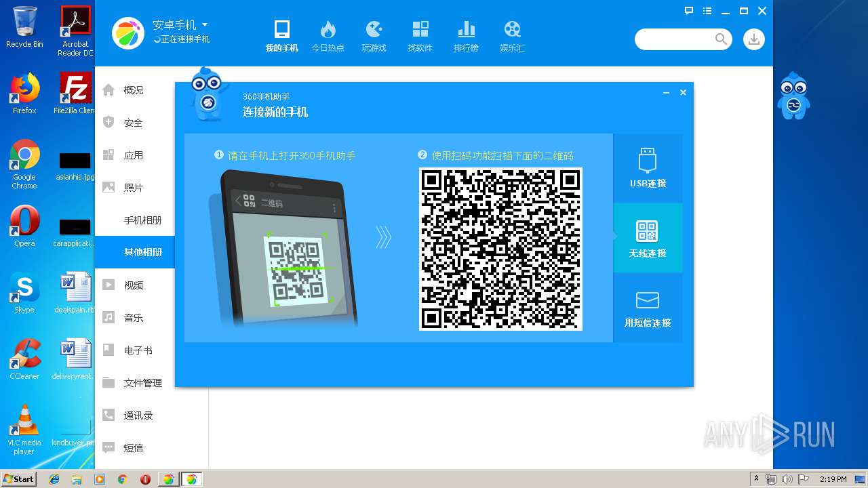868x488 pixels.
Task: Open the carapplicati... desktop file
Action: [75, 233]
